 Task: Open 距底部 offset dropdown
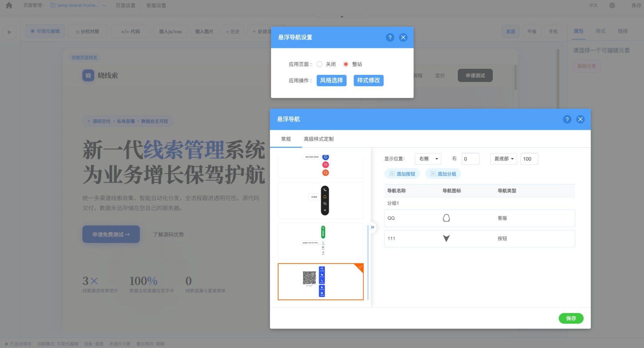[504, 159]
